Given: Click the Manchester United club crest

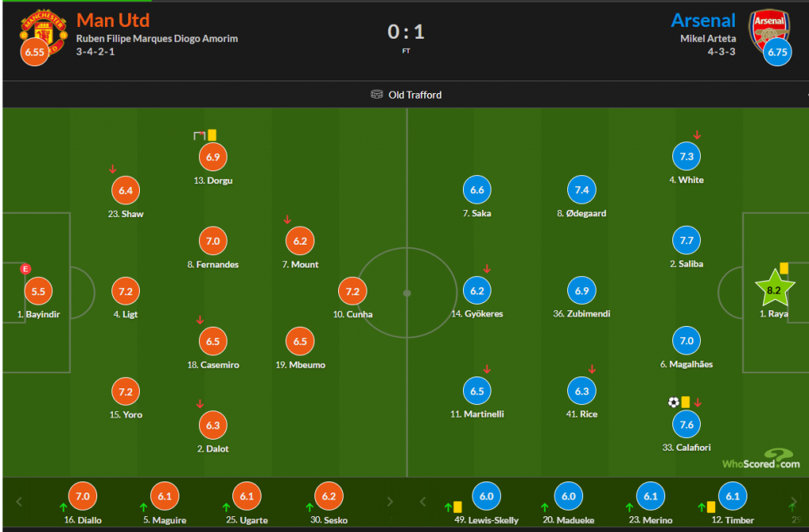Looking at the screenshot, I should 43,32.
